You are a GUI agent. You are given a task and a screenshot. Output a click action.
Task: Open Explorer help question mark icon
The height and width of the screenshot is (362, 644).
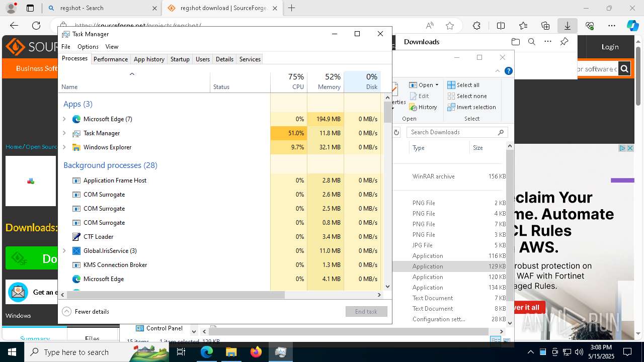point(509,71)
